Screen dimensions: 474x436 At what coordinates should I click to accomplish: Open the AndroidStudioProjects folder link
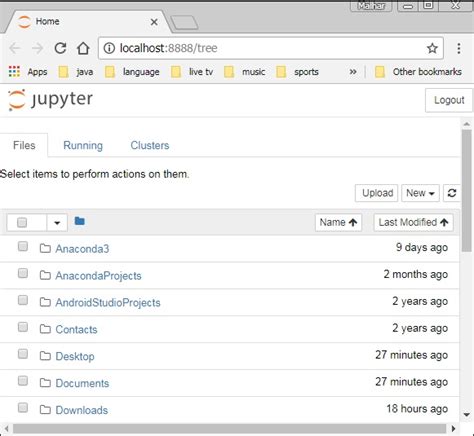(108, 303)
